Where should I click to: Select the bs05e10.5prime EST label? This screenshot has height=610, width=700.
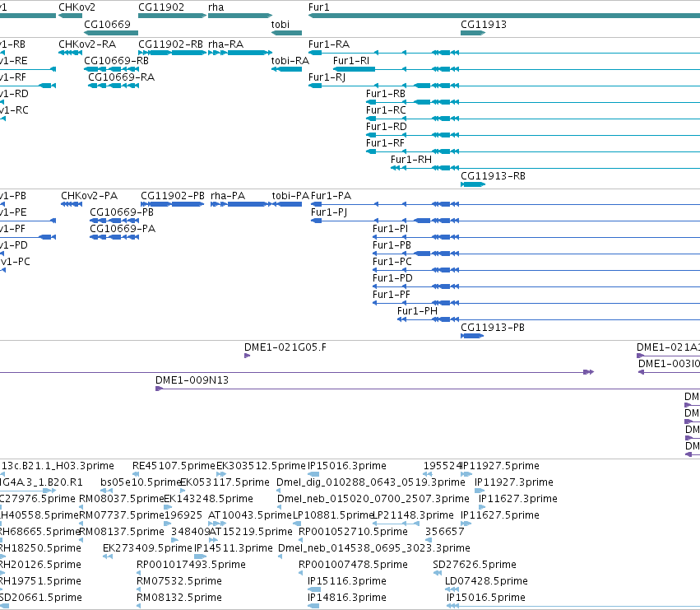pos(141,482)
